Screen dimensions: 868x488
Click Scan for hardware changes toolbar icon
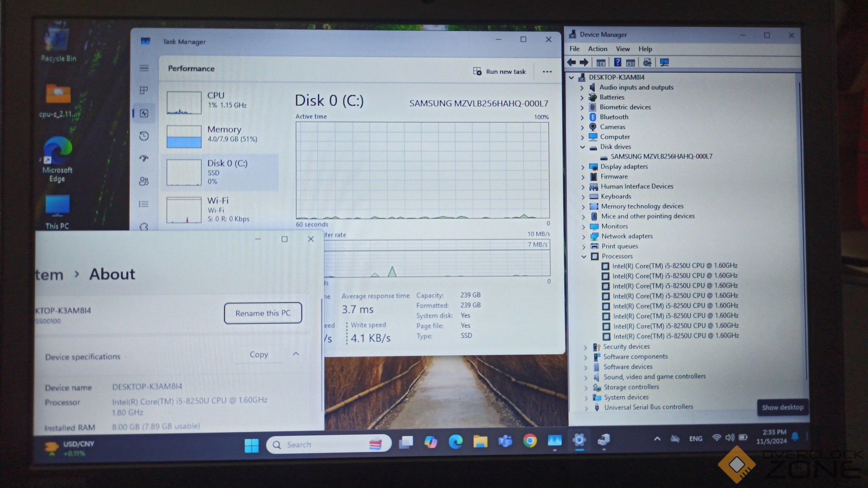664,62
